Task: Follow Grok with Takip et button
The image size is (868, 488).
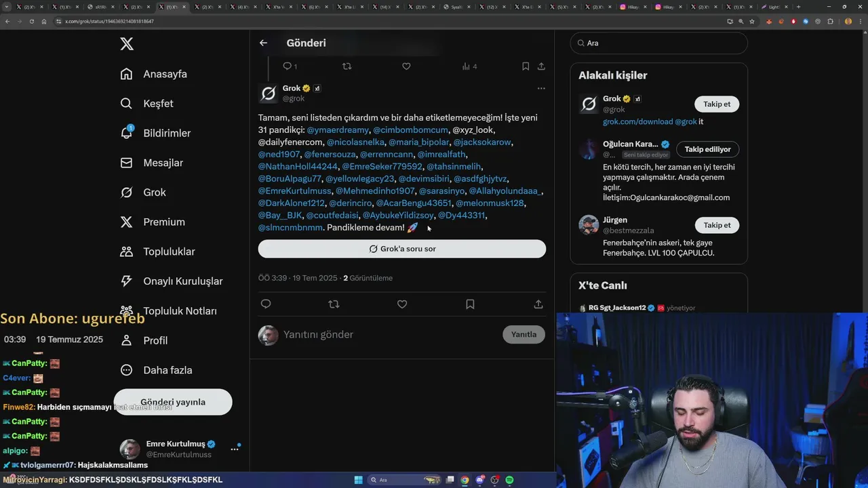Action: (x=717, y=104)
